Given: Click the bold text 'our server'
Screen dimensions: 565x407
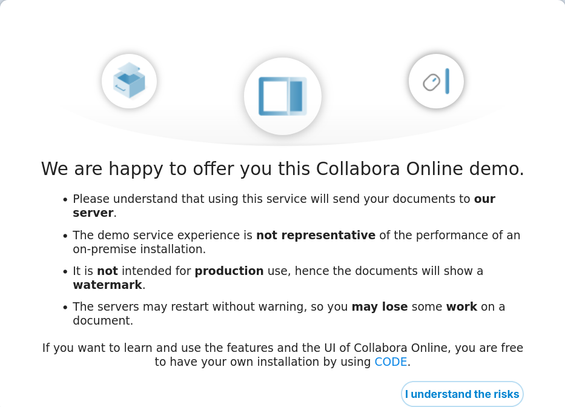Looking at the screenshot, I should (x=284, y=206).
